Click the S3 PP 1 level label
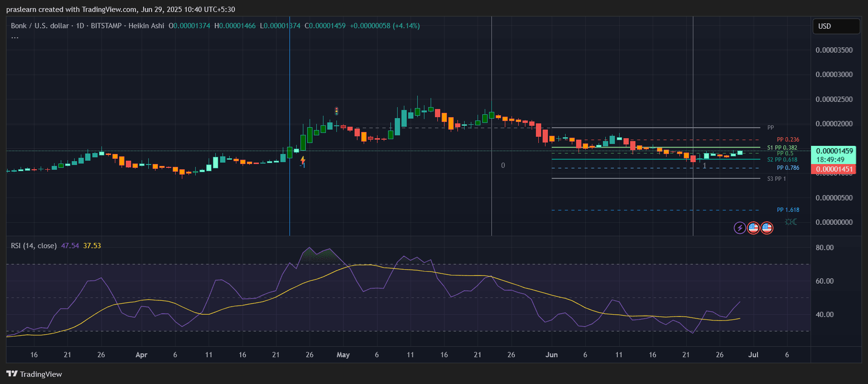The height and width of the screenshot is (384, 868). pyautogui.click(x=777, y=179)
